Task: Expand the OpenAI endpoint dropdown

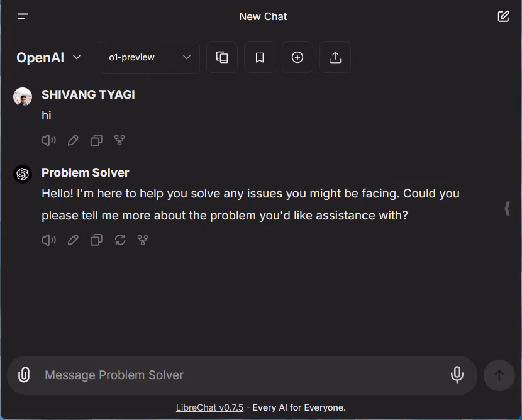Action: 48,58
